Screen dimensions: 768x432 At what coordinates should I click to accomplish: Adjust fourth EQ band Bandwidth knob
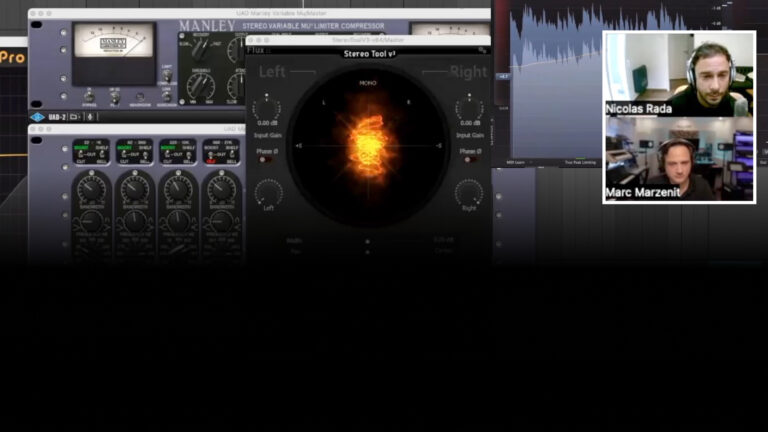click(221, 222)
